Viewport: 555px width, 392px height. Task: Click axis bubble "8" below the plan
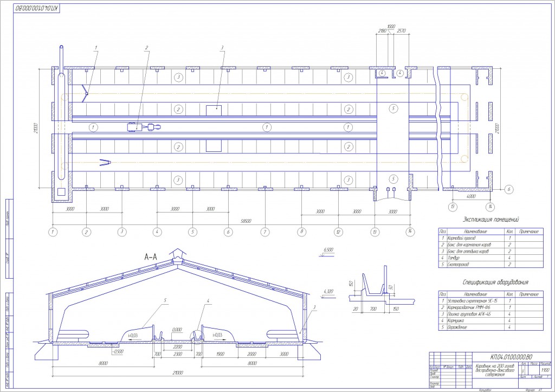(301, 232)
